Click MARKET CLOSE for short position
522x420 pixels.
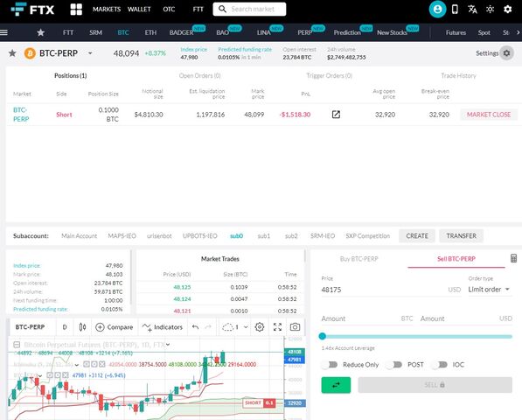[489, 115]
